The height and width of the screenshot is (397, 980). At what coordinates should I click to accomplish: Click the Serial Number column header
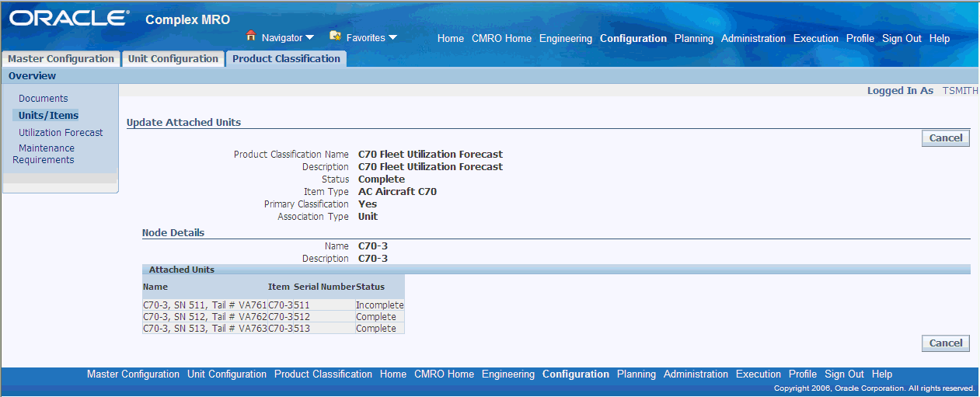[x=324, y=287]
